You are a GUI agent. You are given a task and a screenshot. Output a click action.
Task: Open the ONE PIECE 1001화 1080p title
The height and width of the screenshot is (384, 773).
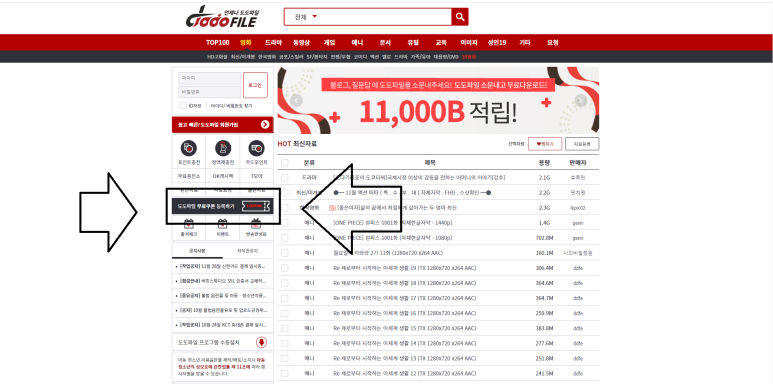[x=393, y=238]
